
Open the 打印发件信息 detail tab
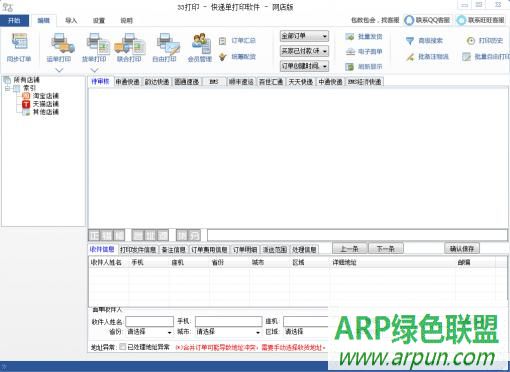click(138, 250)
